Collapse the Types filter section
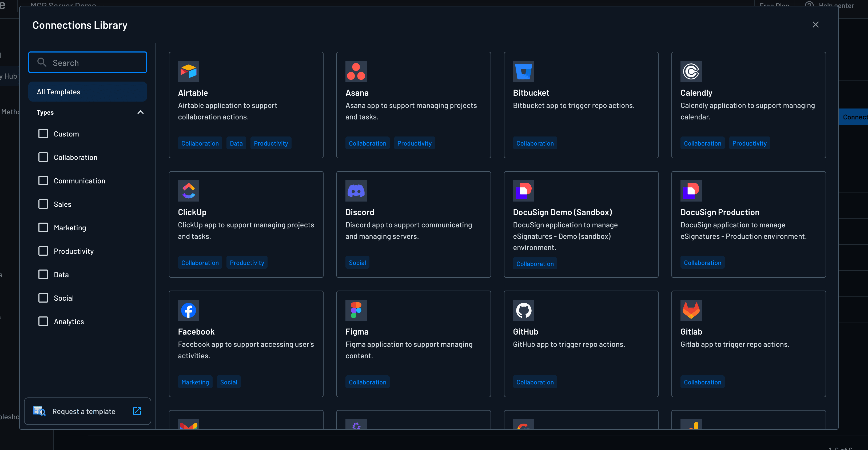The image size is (868, 450). [x=141, y=112]
